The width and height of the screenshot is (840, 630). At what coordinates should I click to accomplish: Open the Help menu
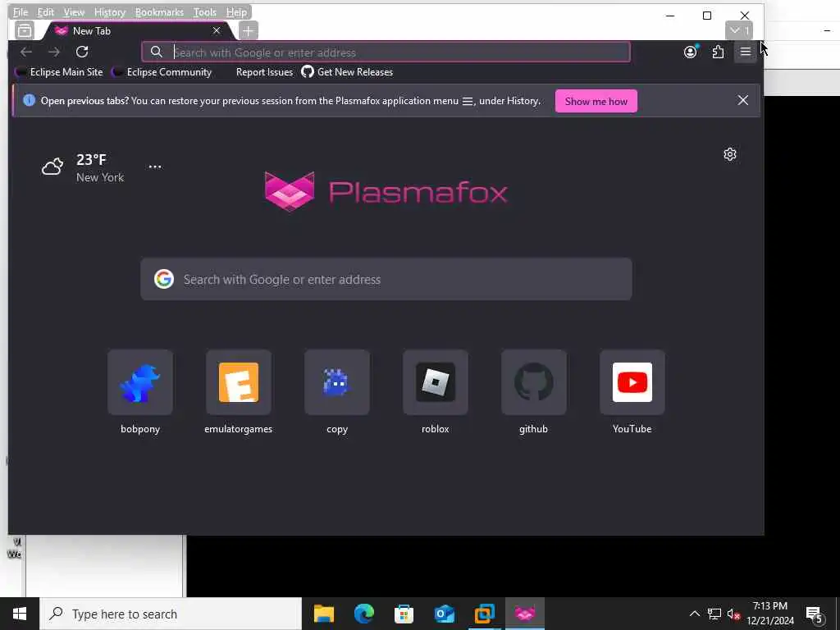236,11
